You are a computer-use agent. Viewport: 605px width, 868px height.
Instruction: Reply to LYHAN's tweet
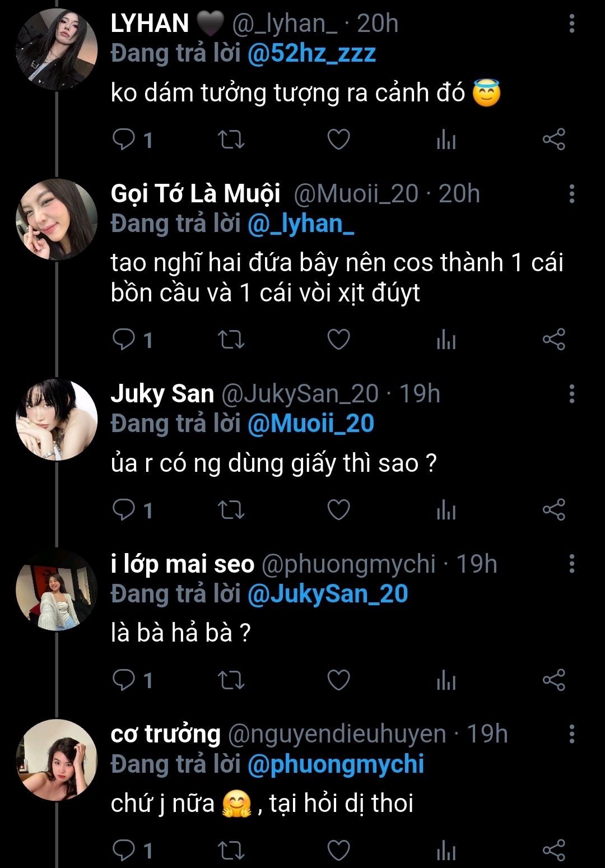pyautogui.click(x=124, y=139)
